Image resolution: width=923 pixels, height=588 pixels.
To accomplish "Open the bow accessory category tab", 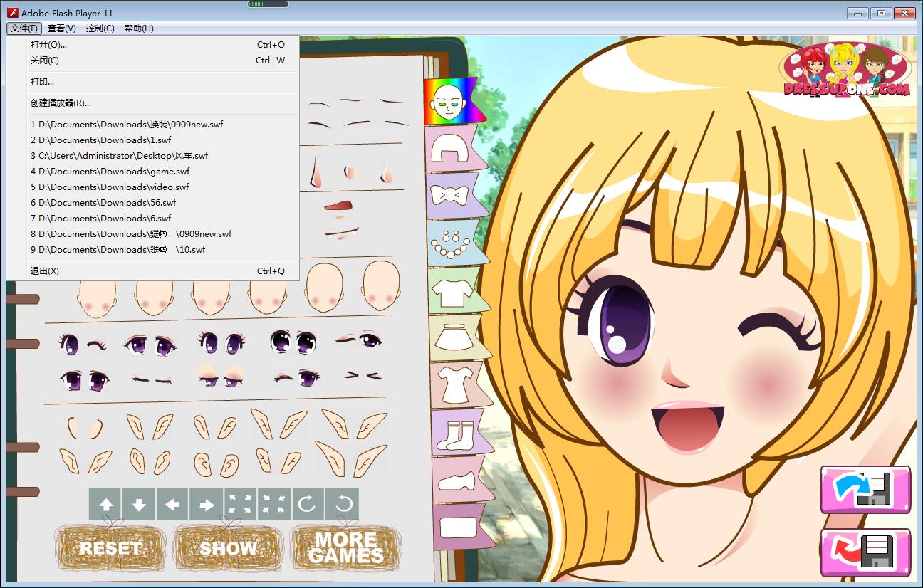I will pos(451,195).
